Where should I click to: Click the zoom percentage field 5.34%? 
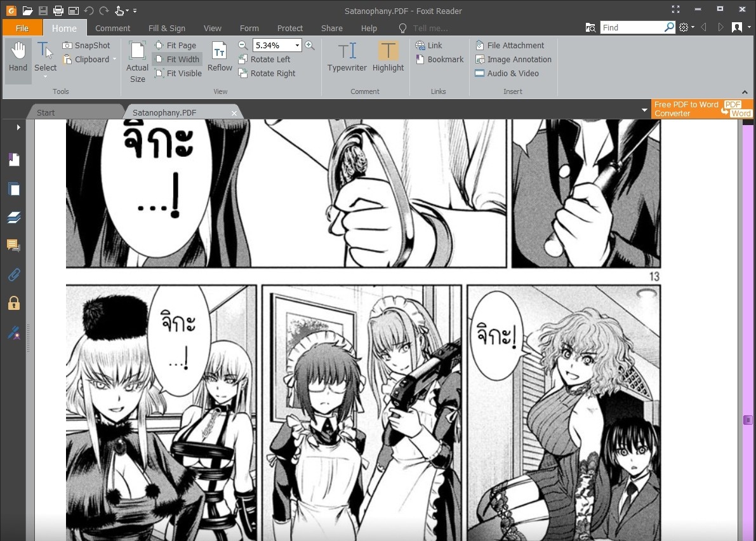click(x=274, y=45)
